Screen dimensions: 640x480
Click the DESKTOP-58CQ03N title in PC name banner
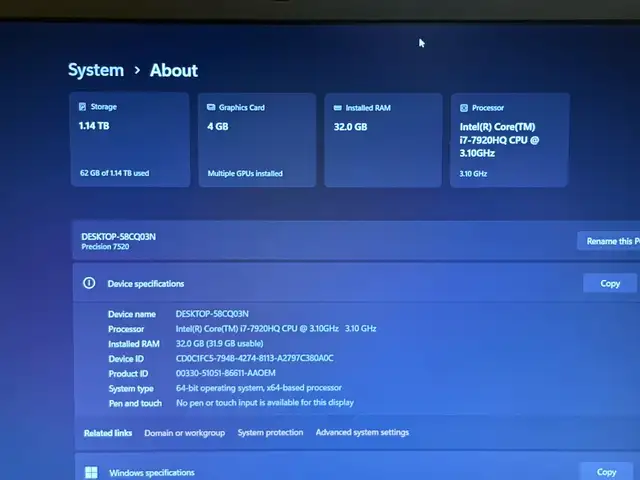[x=118, y=237]
